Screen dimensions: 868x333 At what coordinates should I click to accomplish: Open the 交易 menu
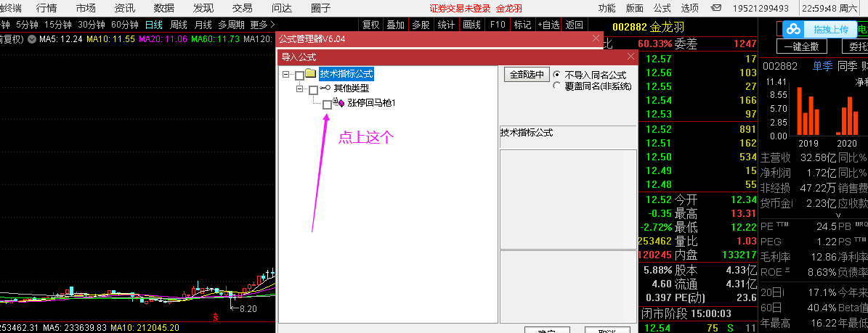tap(242, 8)
